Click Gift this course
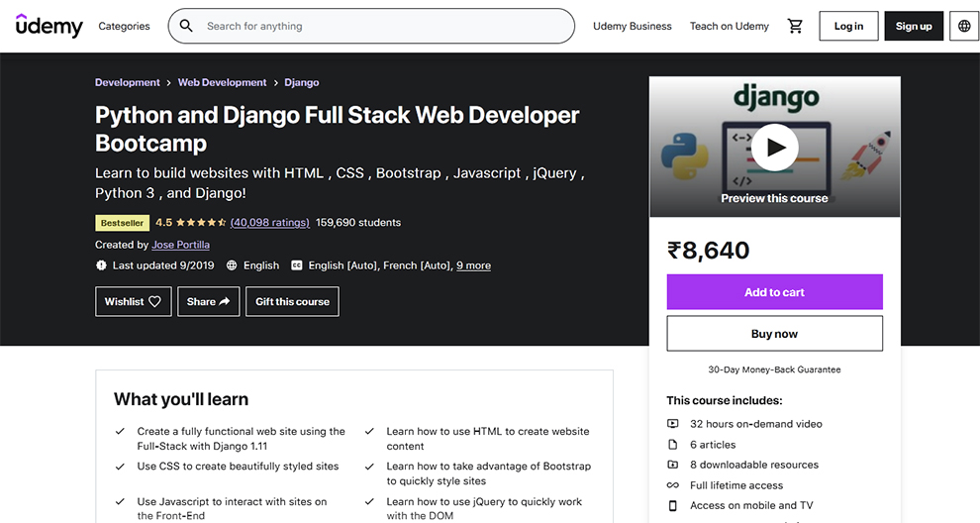980x523 pixels. click(x=292, y=301)
